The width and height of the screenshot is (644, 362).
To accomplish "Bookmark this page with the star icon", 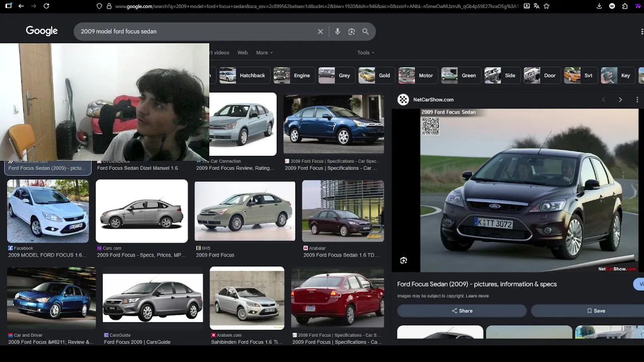I will click(546, 6).
